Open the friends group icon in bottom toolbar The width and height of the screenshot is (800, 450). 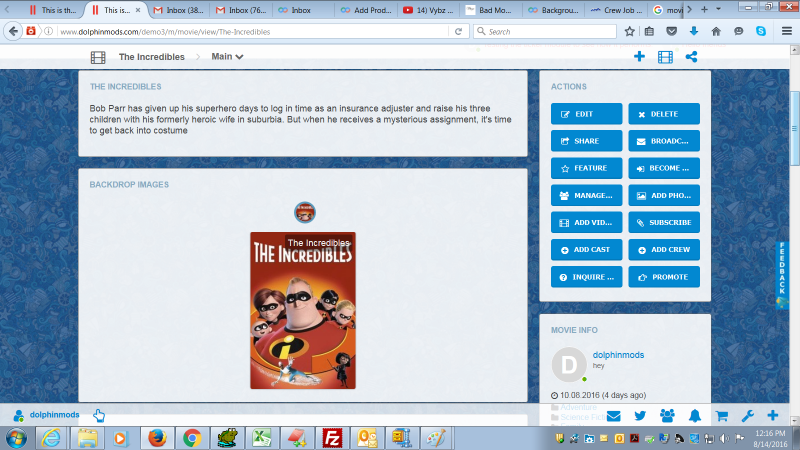coord(667,416)
